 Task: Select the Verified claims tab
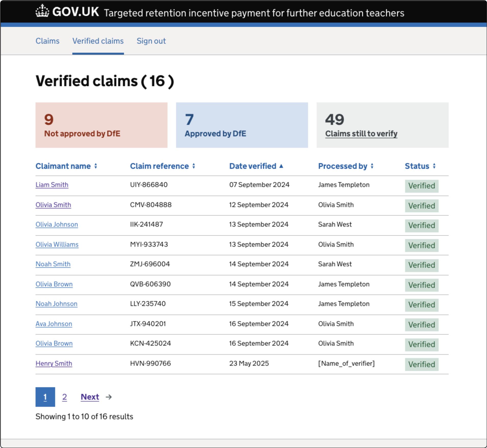point(98,41)
